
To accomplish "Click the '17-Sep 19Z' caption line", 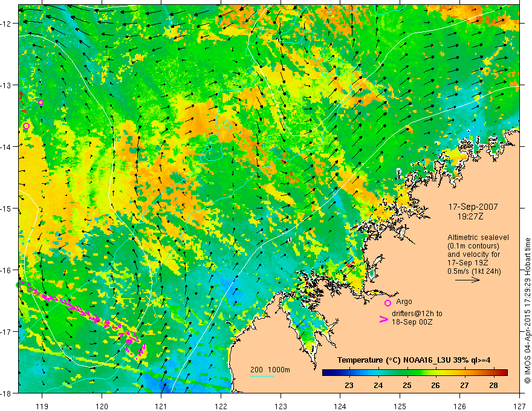I will pyautogui.click(x=465, y=263).
